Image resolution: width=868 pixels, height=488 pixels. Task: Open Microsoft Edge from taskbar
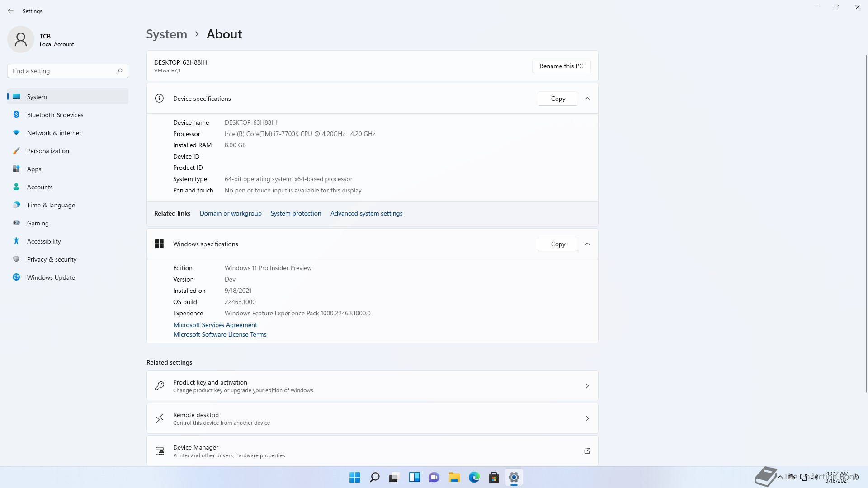click(x=474, y=477)
